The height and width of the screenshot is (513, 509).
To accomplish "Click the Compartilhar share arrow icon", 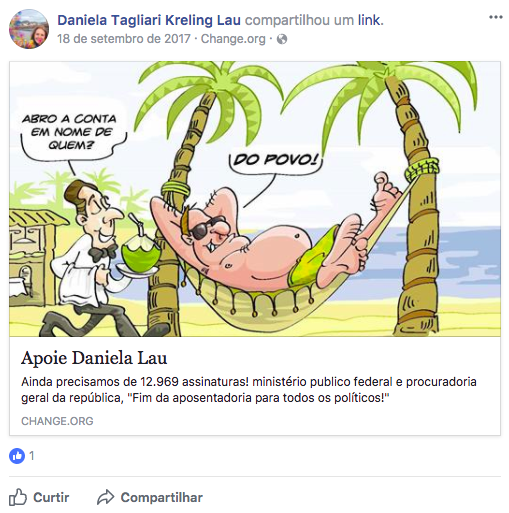I will [x=105, y=498].
